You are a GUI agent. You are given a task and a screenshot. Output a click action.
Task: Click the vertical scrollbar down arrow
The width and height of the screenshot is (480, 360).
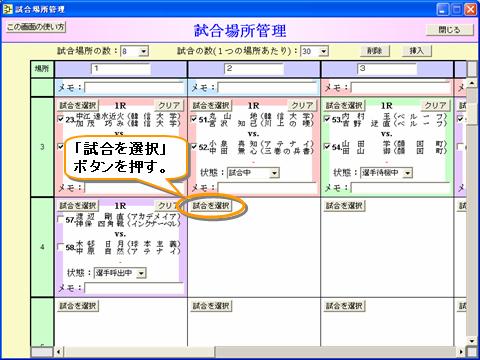click(x=472, y=341)
